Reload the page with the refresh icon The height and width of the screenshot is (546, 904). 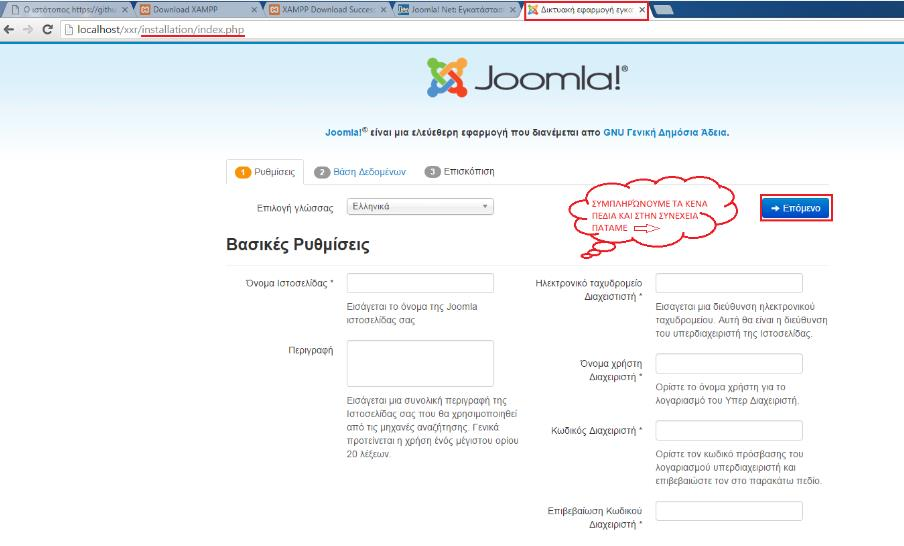[48, 29]
